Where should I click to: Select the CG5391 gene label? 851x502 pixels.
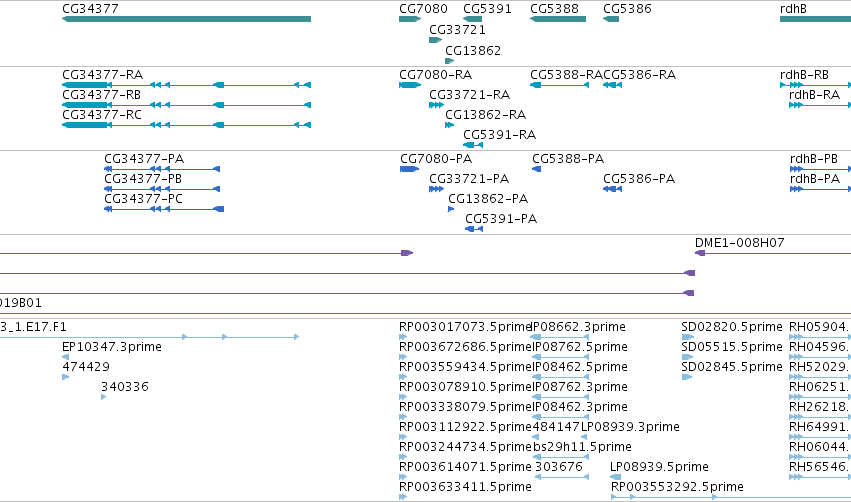[487, 9]
